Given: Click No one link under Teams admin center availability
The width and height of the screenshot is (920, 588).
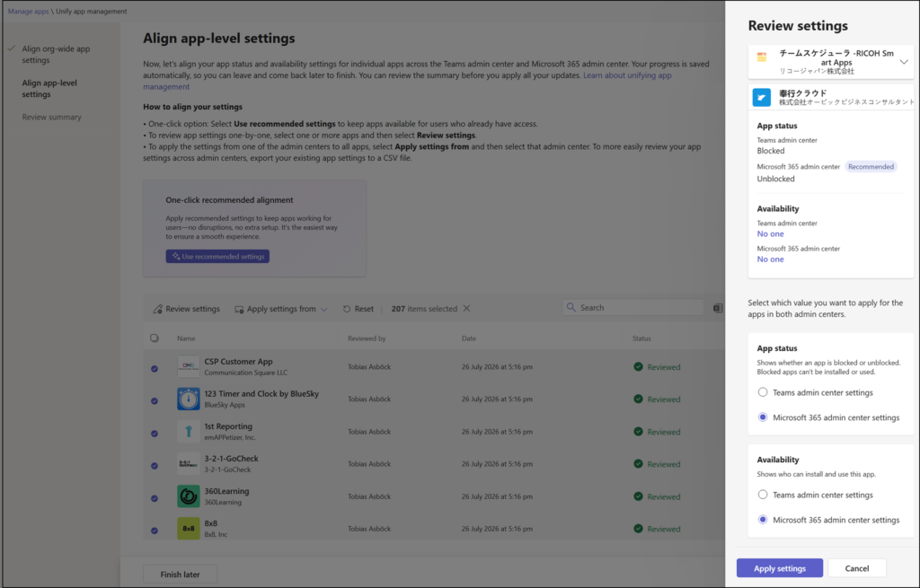Looking at the screenshot, I should click(770, 234).
